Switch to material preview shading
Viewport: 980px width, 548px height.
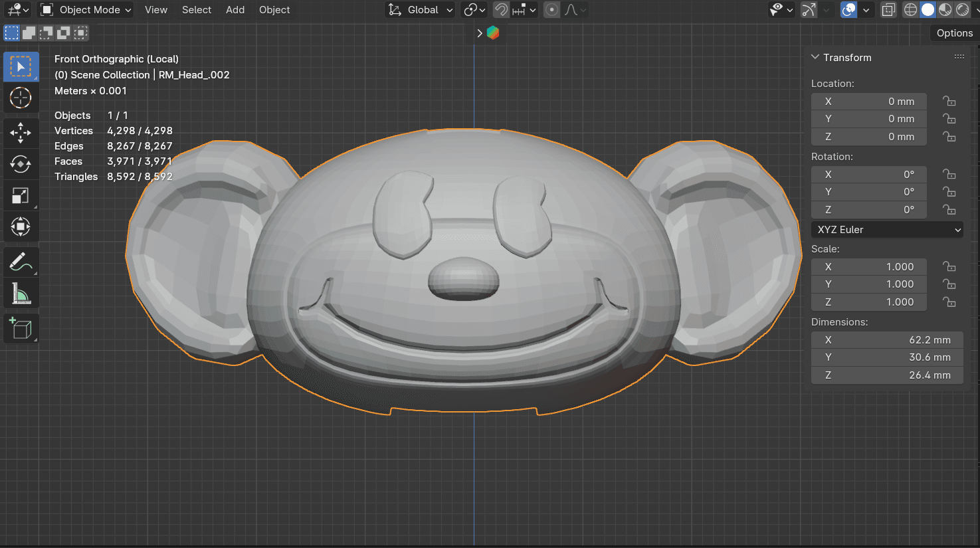(945, 10)
